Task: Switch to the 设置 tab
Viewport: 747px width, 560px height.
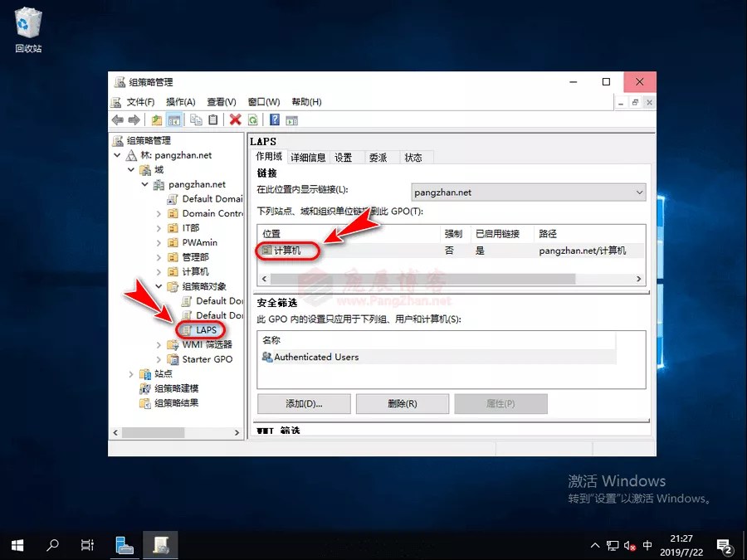Action: click(x=343, y=158)
